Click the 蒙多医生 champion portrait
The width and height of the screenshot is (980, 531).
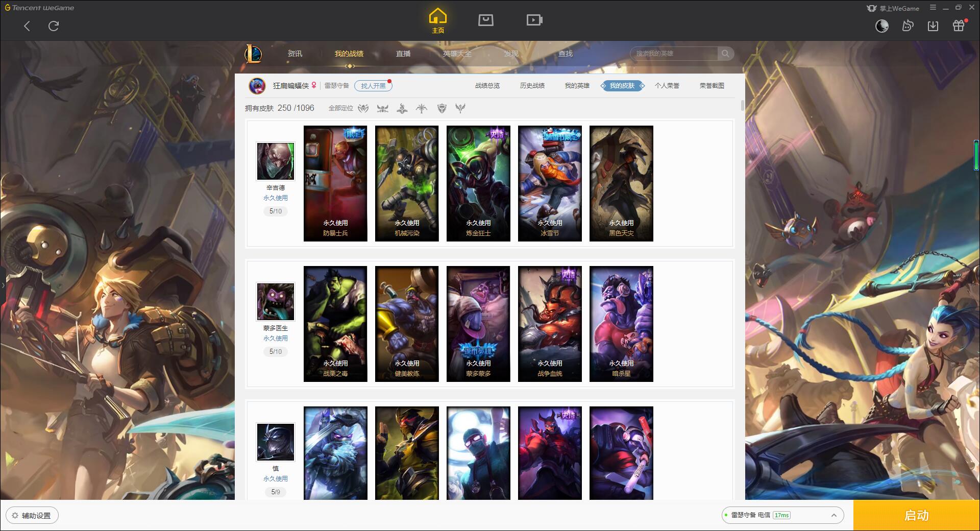tap(276, 302)
